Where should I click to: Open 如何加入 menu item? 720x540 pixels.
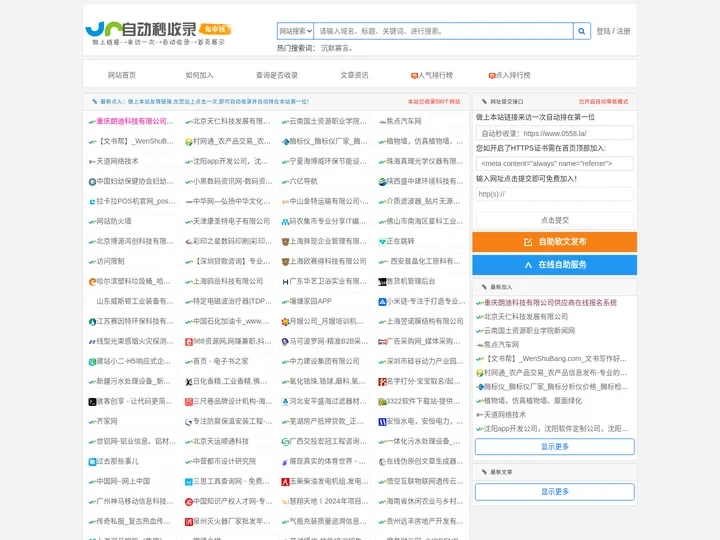tap(199, 75)
